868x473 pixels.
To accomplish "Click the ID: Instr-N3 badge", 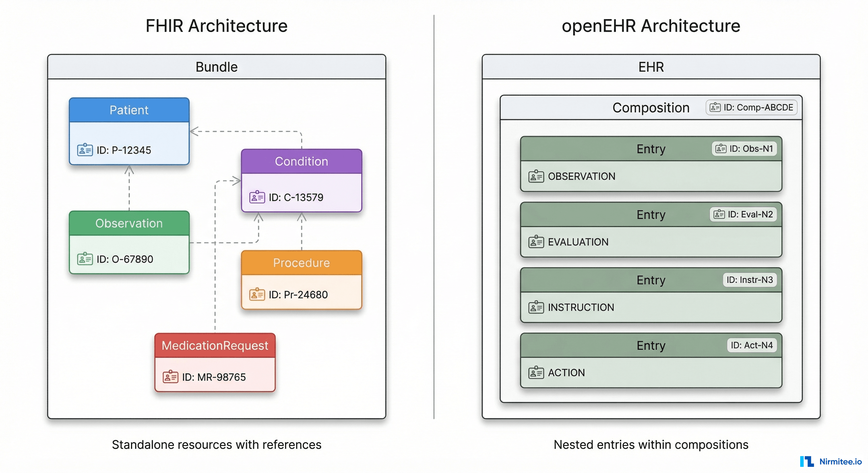I will [750, 280].
